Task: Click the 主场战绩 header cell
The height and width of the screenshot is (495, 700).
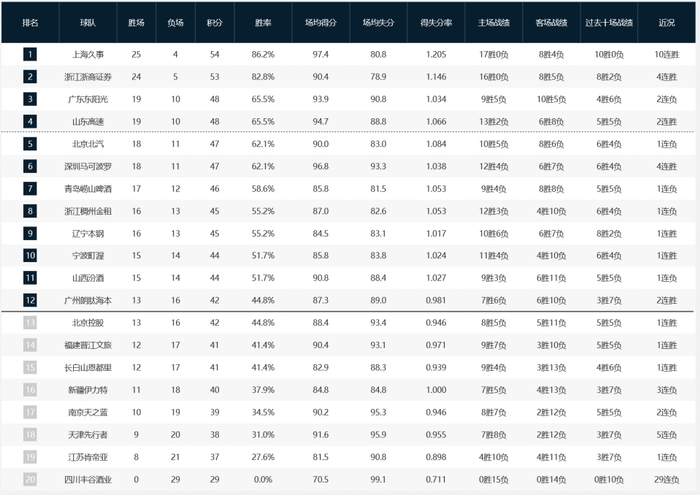Action: (x=495, y=21)
